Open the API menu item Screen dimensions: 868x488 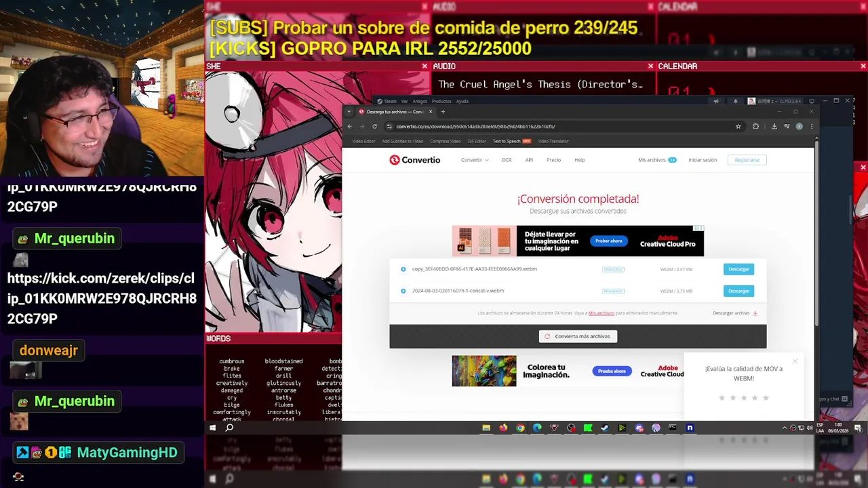point(529,160)
